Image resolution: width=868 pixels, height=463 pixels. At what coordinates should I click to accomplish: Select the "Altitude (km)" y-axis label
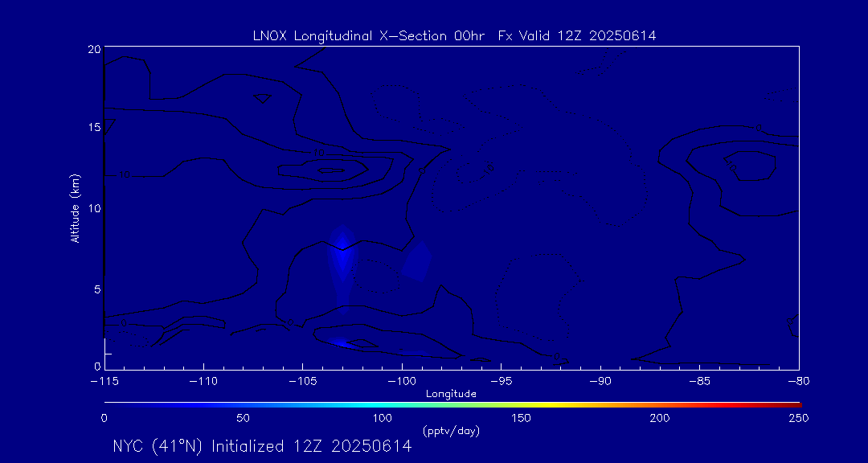click(x=76, y=207)
